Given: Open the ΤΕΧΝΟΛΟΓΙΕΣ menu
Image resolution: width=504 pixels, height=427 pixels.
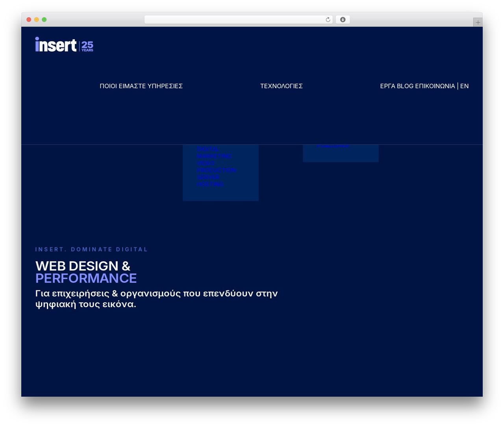Looking at the screenshot, I should point(282,86).
